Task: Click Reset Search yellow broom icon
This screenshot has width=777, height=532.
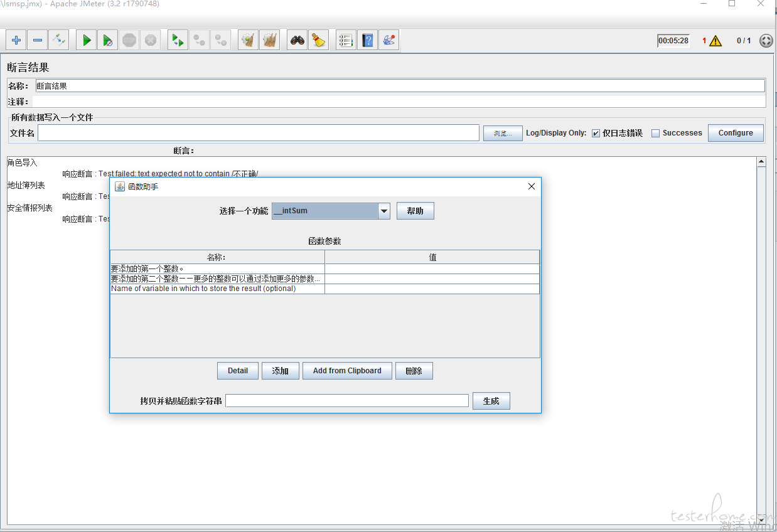Action: click(x=319, y=41)
